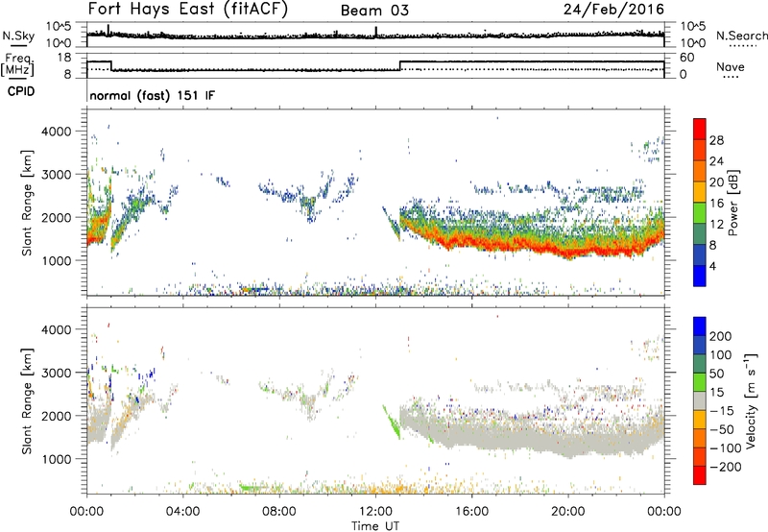Click the 08:00 time tick label
The height and width of the screenshot is (532, 768).
(279, 512)
